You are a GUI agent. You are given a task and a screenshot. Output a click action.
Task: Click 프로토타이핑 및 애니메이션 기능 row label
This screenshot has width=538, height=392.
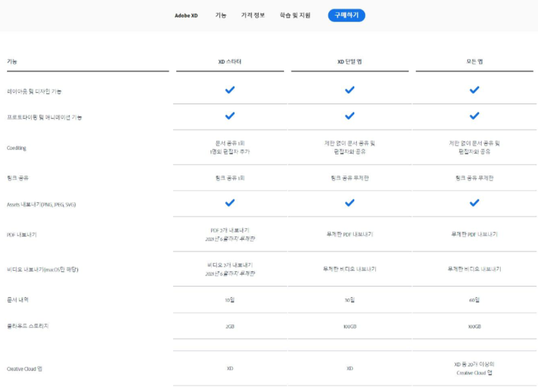(x=44, y=118)
